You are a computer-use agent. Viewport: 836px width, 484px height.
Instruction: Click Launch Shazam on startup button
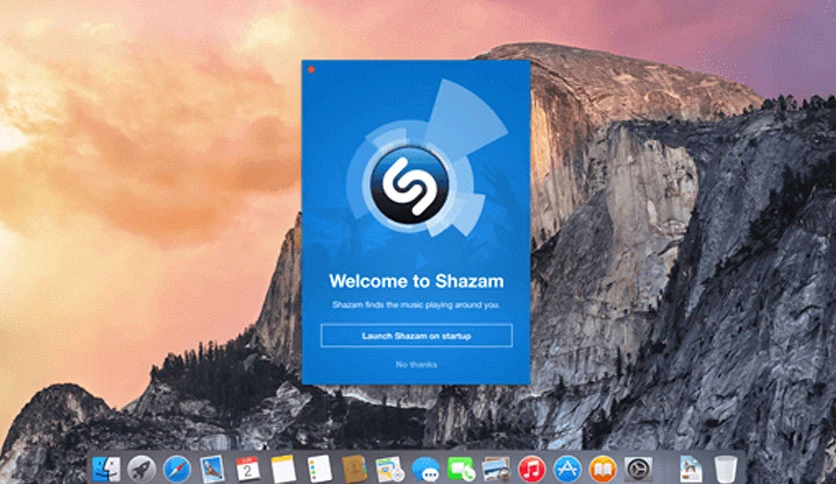tap(416, 336)
